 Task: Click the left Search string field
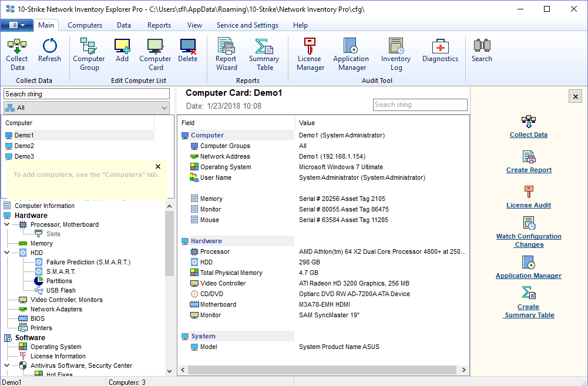click(x=86, y=94)
